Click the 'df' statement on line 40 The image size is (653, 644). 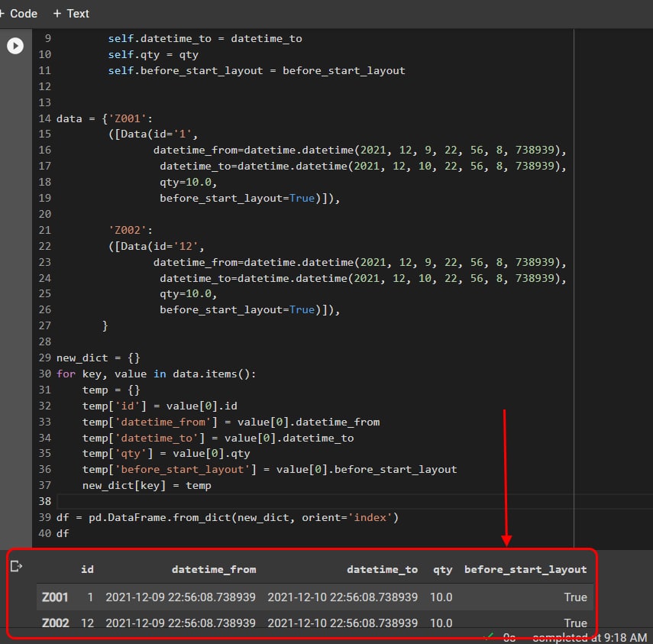tap(63, 533)
